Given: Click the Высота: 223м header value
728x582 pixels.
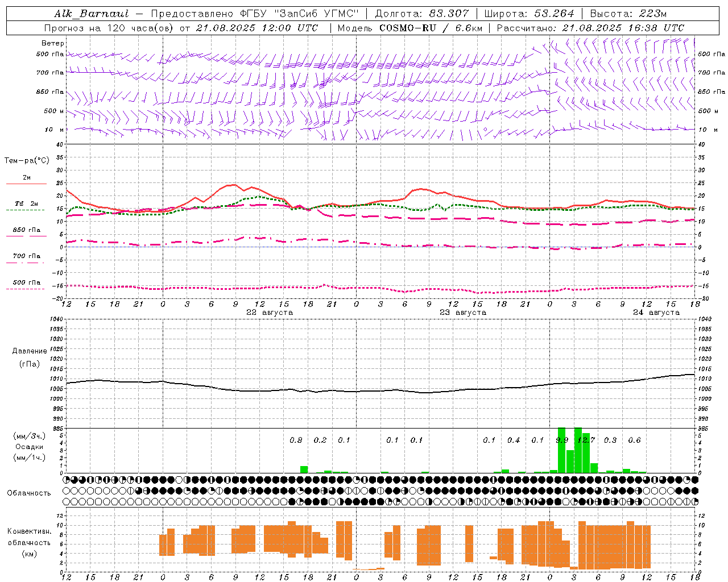Looking at the screenshot, I should [628, 14].
